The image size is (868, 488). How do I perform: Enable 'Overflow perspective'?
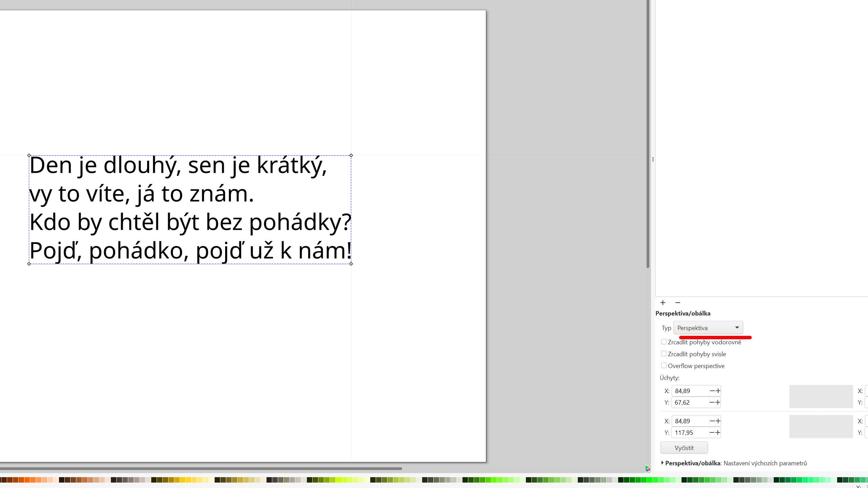664,365
